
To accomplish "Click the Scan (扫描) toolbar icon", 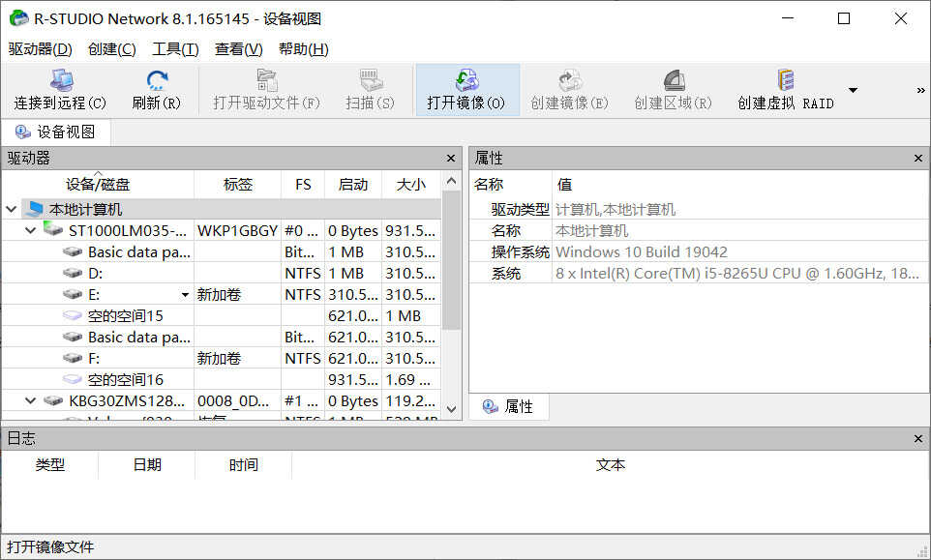I will (x=370, y=80).
